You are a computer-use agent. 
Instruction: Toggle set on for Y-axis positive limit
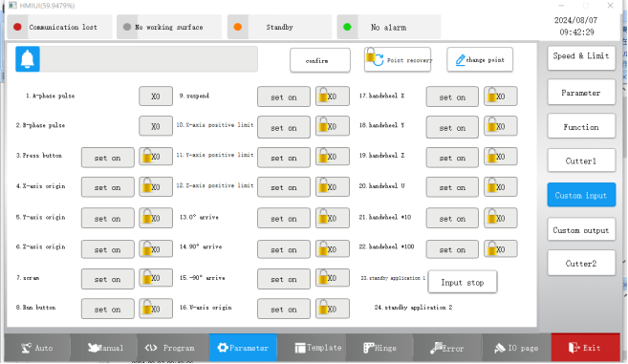point(284,158)
